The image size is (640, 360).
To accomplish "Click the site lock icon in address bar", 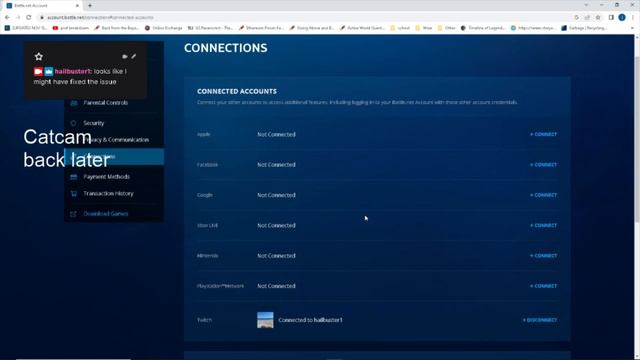I will pos(42,18).
